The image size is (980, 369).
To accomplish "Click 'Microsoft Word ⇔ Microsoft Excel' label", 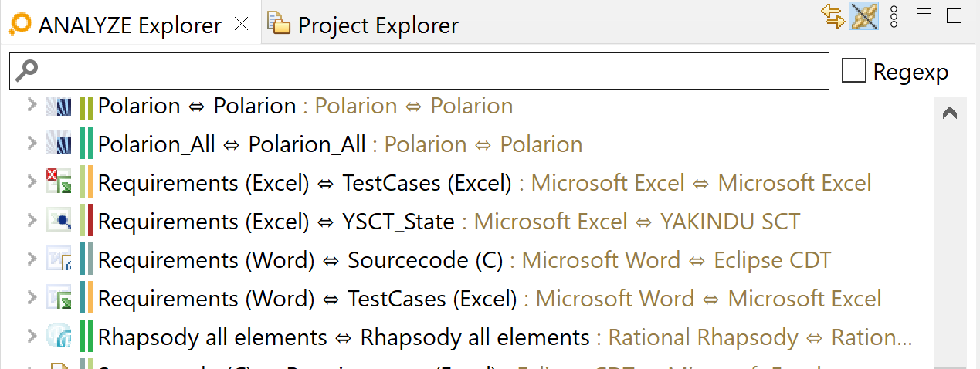I will [x=708, y=299].
